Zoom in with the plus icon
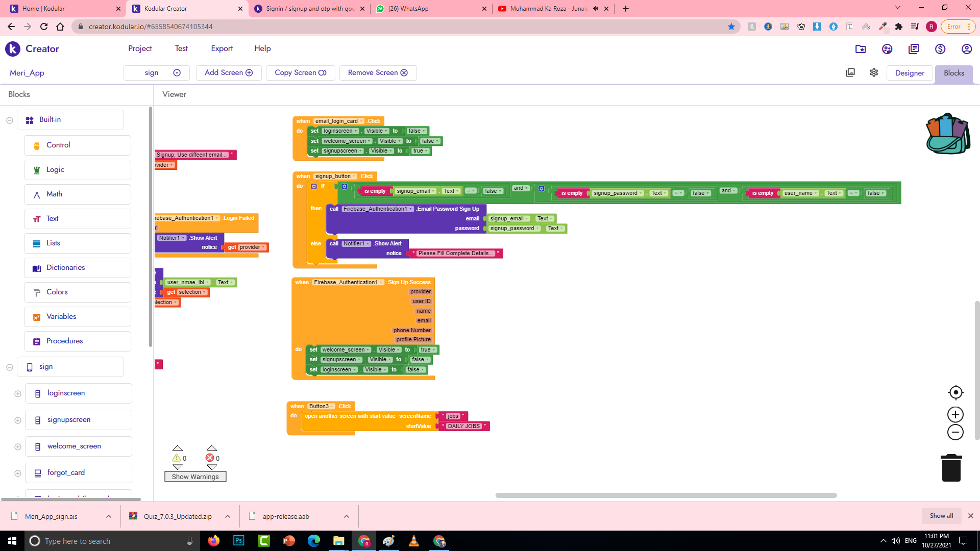 [955, 414]
